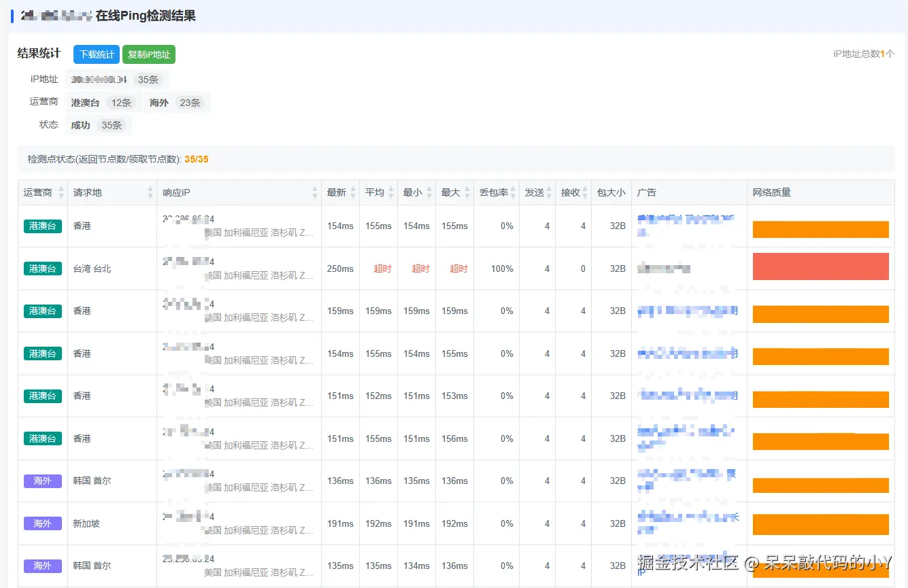Viewport: 908px width, 588px height.
Task: Click the 134ms minimum value
Action: pyautogui.click(x=416, y=566)
